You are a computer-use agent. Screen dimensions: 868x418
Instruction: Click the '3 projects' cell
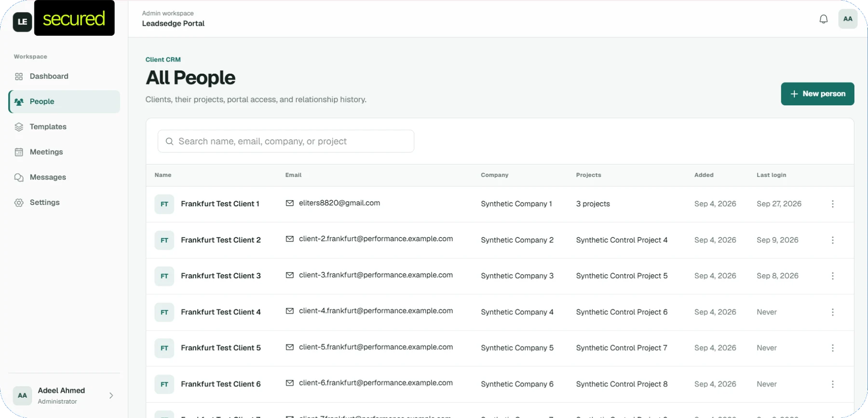[x=593, y=204]
